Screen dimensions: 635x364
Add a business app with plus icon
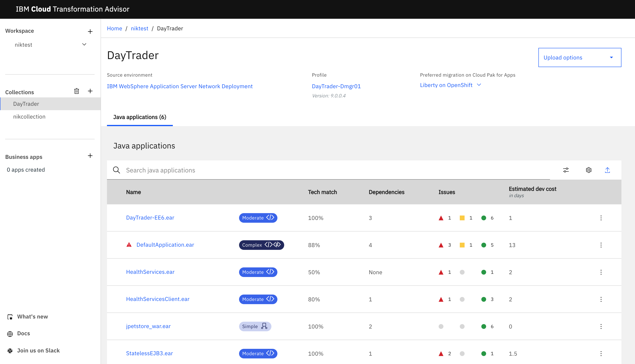[90, 156]
